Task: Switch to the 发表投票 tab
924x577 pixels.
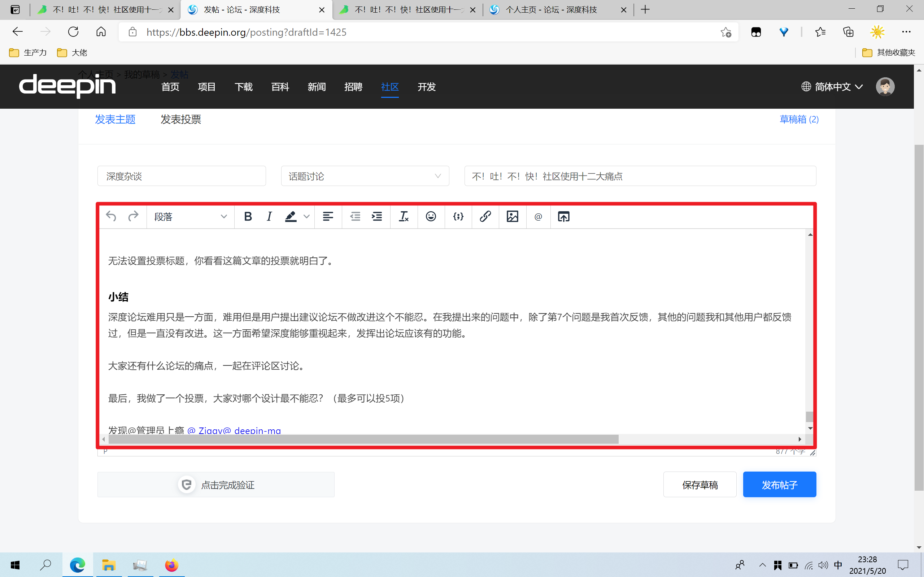Action: (x=180, y=120)
